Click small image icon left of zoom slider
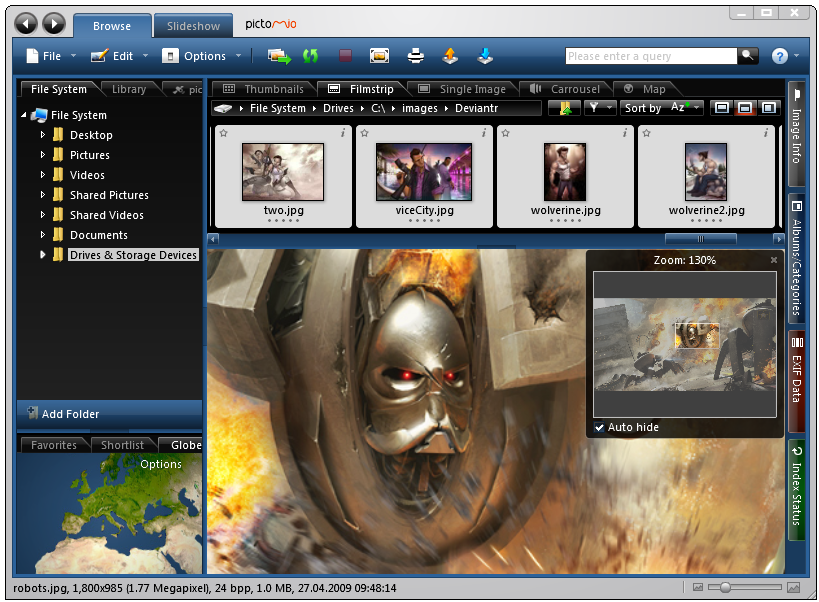 click(x=698, y=587)
